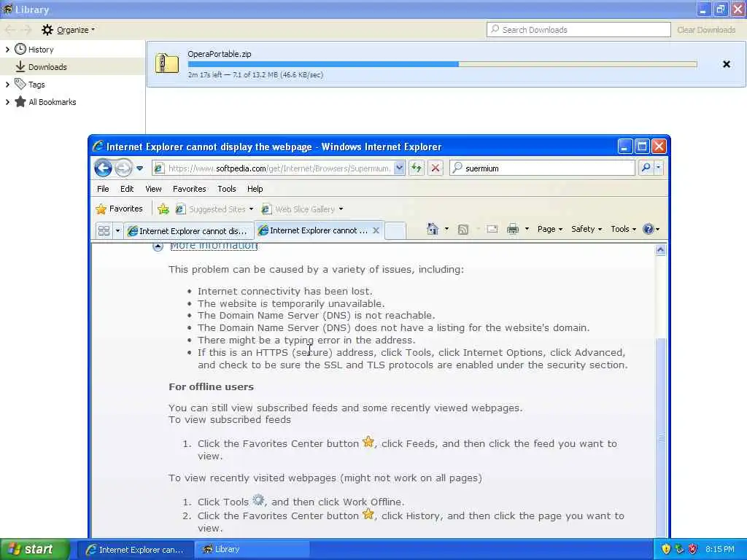Click the blue Help question mark icon

point(648,229)
